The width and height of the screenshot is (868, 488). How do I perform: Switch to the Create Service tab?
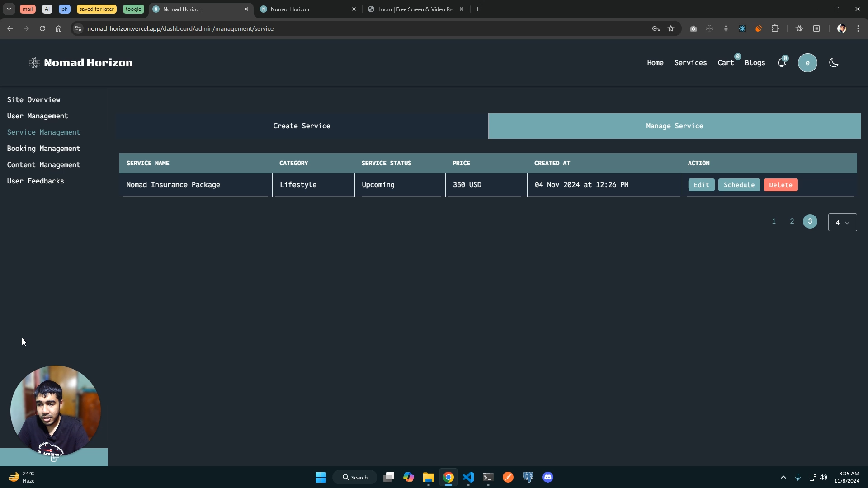tap(302, 126)
